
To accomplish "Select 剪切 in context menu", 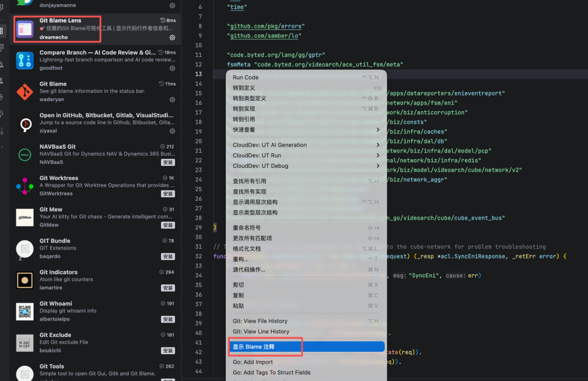I will pos(307,285).
